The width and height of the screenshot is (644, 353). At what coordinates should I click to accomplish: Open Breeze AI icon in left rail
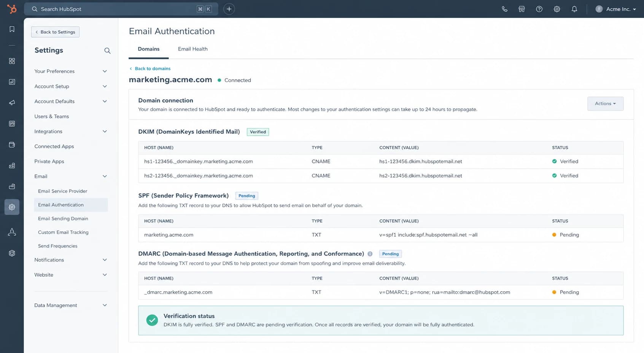tap(12, 232)
